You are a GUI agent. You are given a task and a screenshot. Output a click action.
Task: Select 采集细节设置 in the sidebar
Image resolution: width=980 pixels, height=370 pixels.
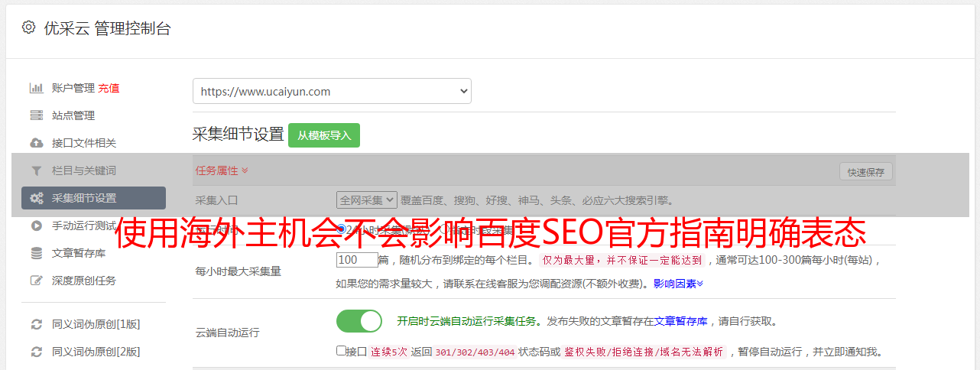pyautogui.click(x=93, y=198)
